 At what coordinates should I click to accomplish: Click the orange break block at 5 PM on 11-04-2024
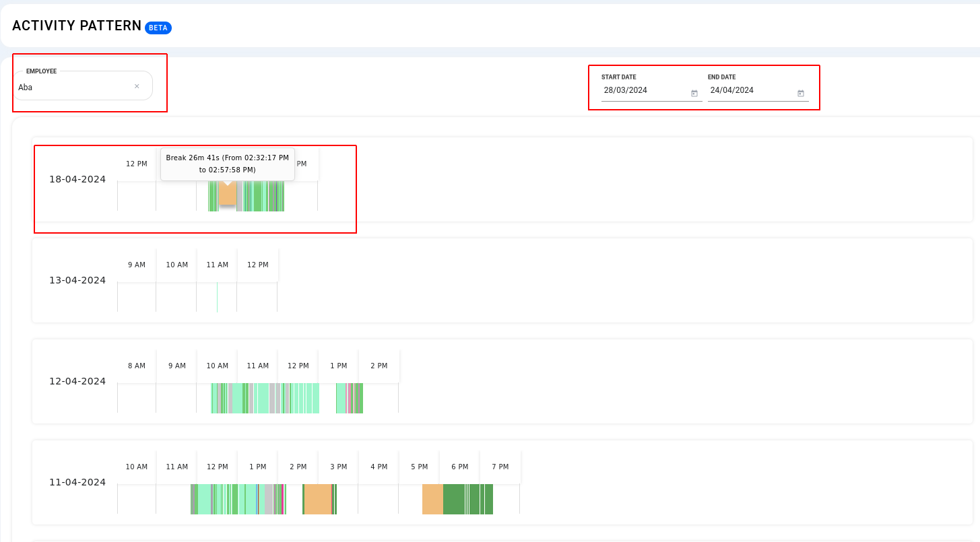432,499
